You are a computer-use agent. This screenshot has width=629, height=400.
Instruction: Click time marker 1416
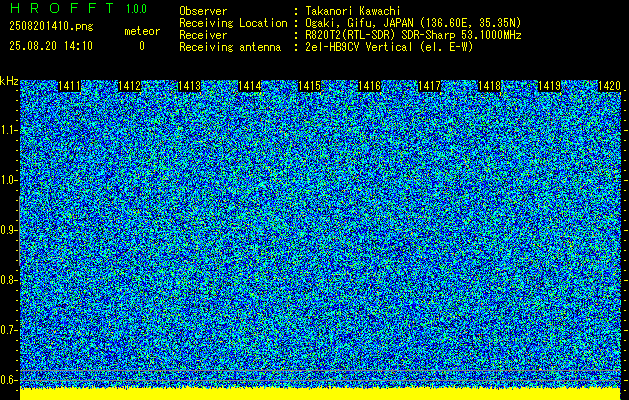(369, 86)
